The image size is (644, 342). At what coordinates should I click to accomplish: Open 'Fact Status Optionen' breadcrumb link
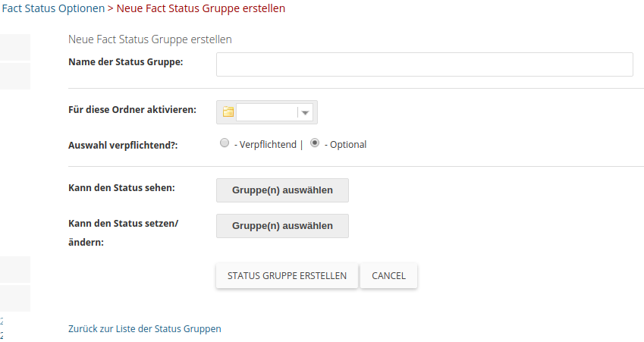point(53,8)
